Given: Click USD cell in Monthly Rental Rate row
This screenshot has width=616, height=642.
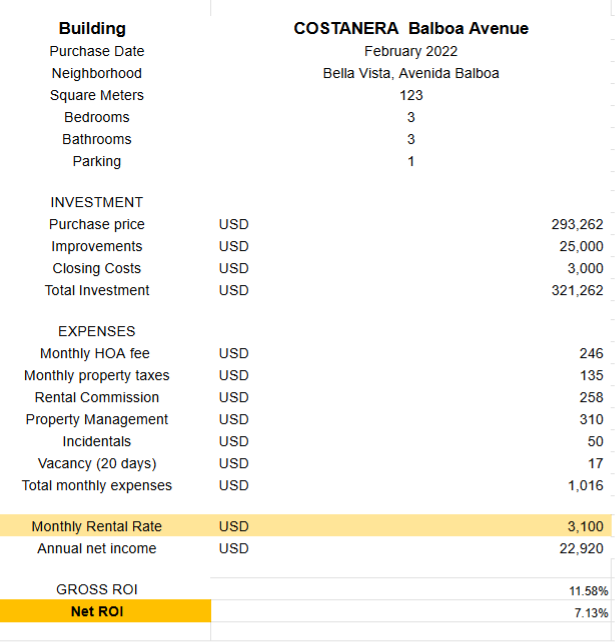Looking at the screenshot, I should (233, 526).
